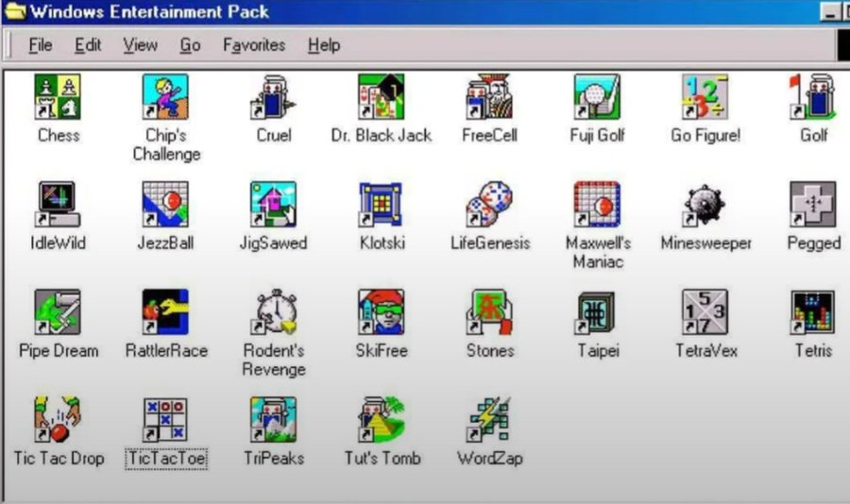
Task: Open the Chess game icon
Action: 58,97
